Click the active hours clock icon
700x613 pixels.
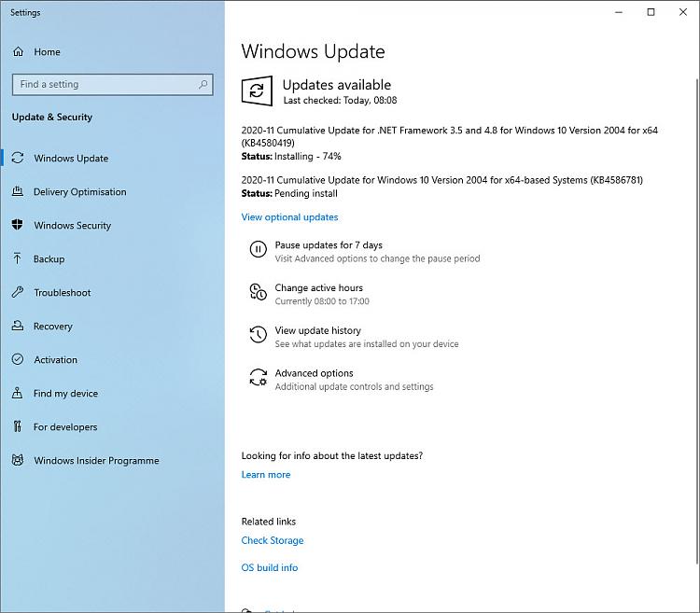point(258,292)
